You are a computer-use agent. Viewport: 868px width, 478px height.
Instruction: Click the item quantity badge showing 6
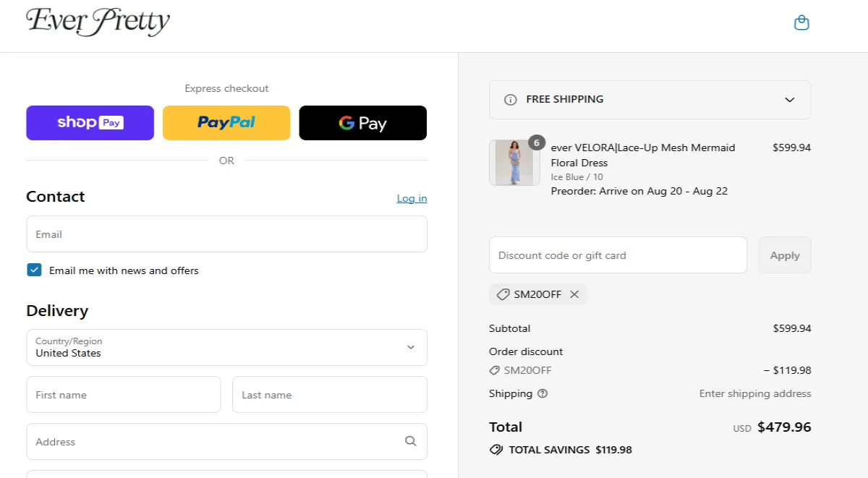tap(536, 142)
